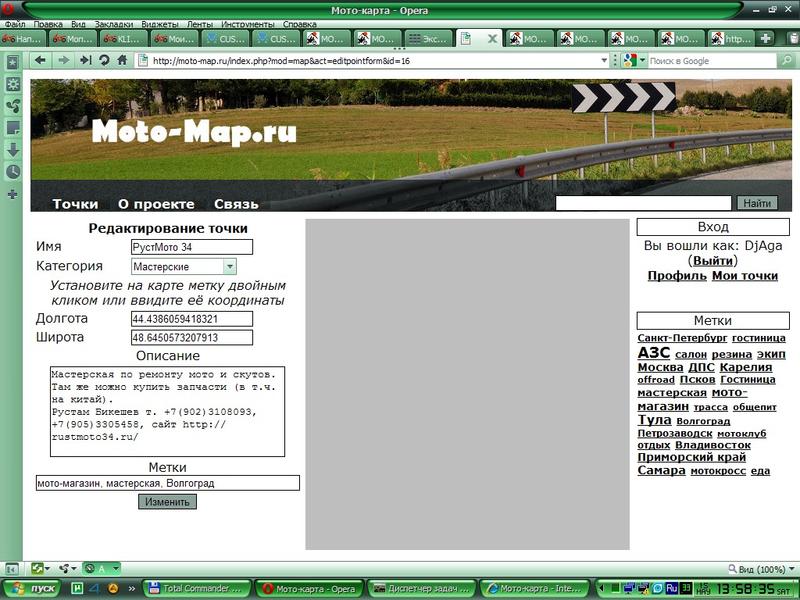
Task: Open the О проекте page link
Action: (156, 204)
